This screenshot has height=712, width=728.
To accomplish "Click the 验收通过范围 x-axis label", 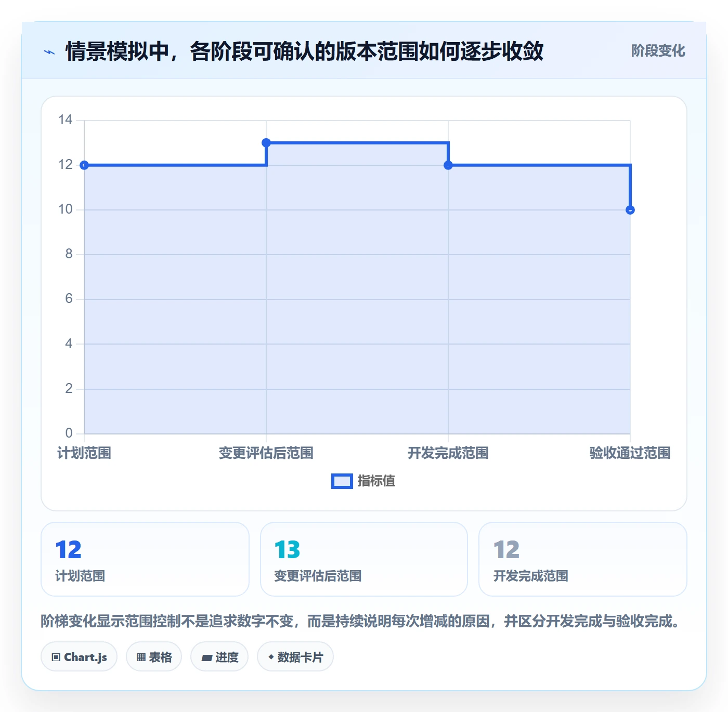I will [x=630, y=453].
